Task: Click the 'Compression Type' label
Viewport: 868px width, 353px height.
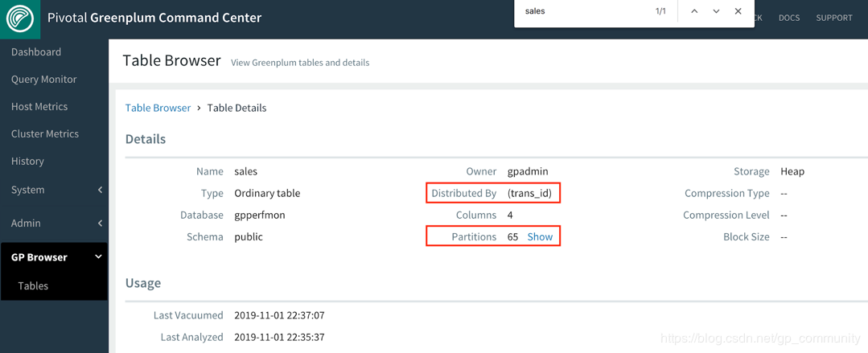Action: (x=727, y=193)
